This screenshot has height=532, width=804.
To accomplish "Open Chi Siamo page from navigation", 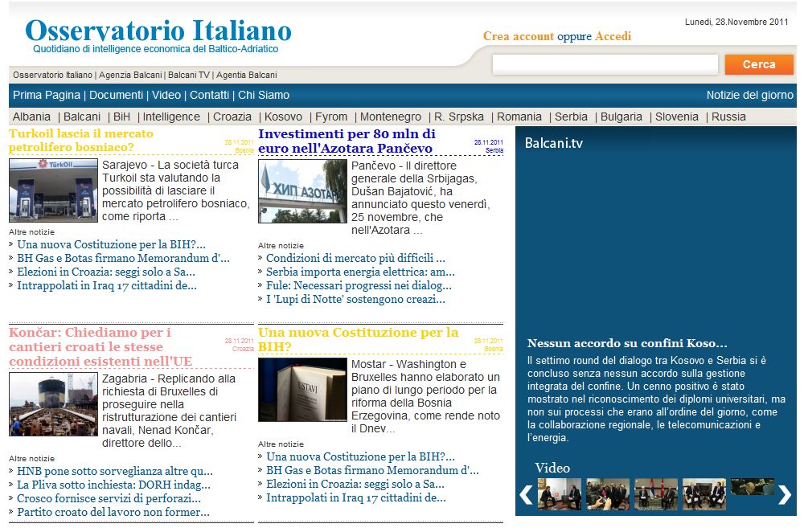I will click(264, 95).
